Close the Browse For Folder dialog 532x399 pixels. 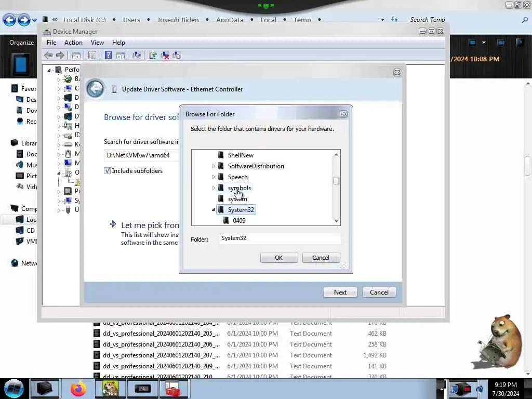pyautogui.click(x=343, y=114)
